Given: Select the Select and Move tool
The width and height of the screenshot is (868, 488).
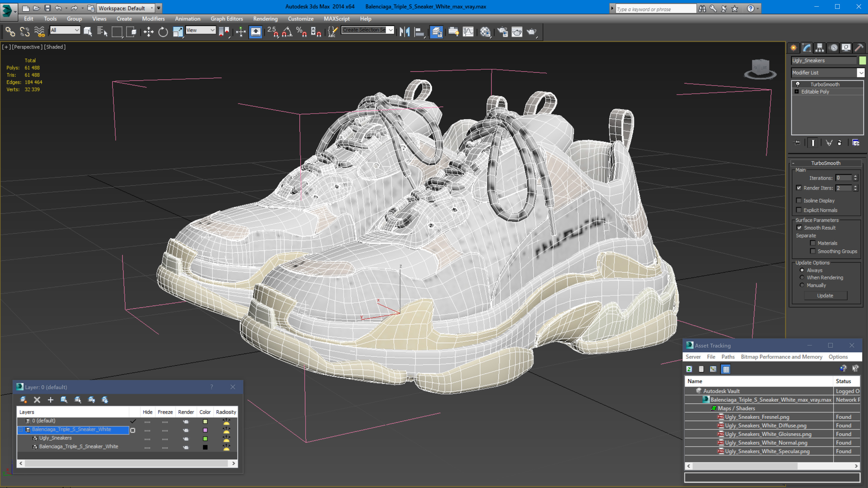Looking at the screenshot, I should tap(148, 32).
